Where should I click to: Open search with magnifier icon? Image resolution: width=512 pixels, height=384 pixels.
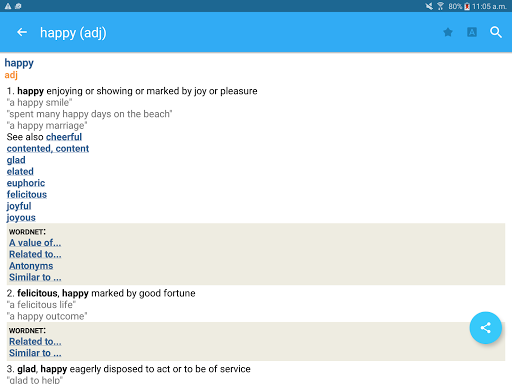[x=496, y=32]
